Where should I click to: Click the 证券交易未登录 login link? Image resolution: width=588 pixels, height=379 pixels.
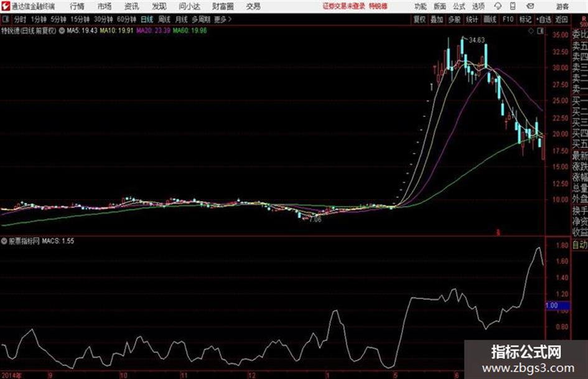(344, 6)
